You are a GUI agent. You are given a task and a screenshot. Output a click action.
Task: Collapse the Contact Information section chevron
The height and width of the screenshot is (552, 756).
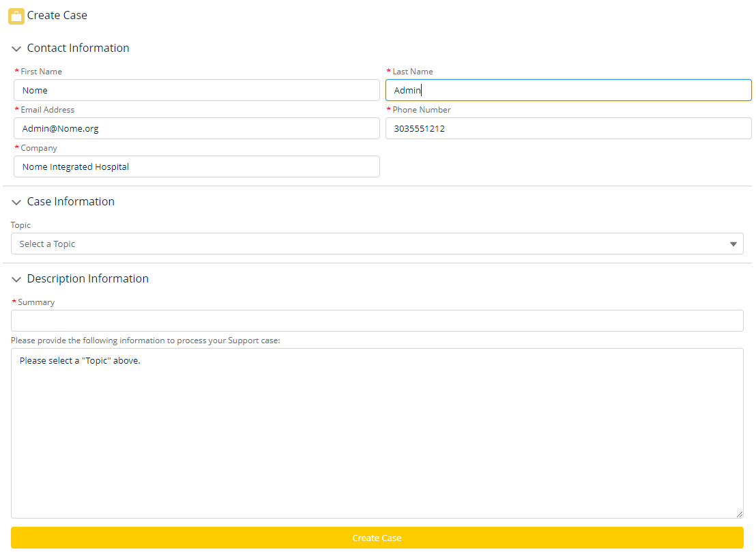16,48
